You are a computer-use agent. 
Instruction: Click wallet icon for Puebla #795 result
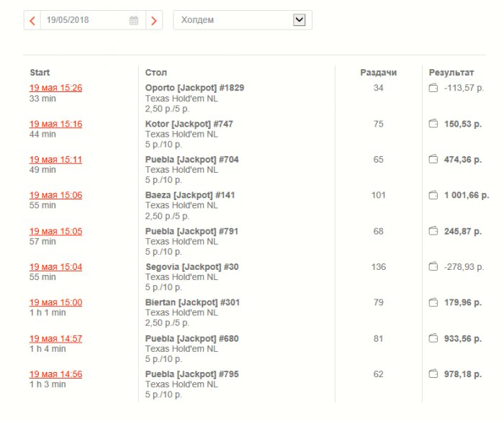tap(433, 374)
